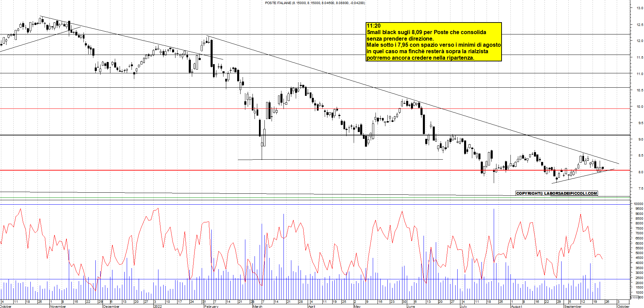The image size is (644, 308).
Task: Click the note line 'senza prendere direzione.'
Action: [x=400, y=39]
